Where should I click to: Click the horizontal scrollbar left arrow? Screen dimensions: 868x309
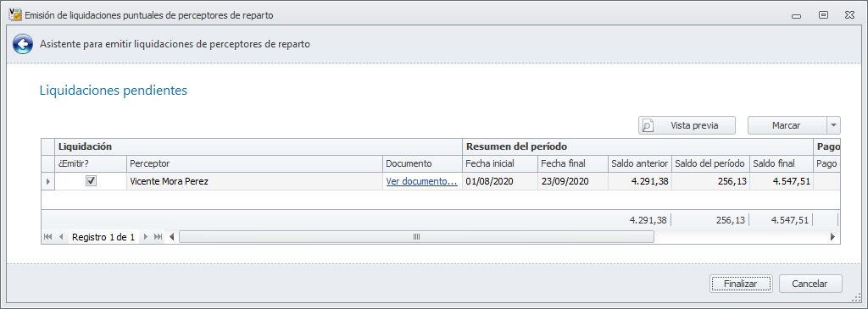click(x=171, y=236)
